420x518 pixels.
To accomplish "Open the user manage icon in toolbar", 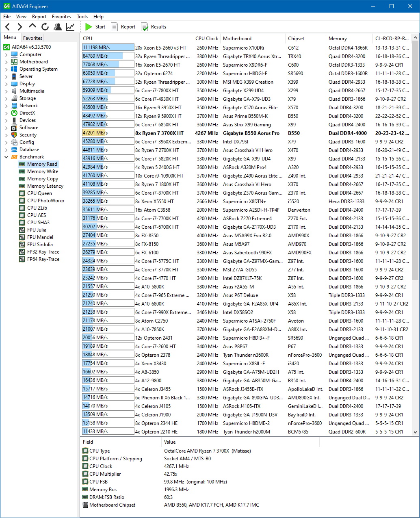I will (x=58, y=27).
